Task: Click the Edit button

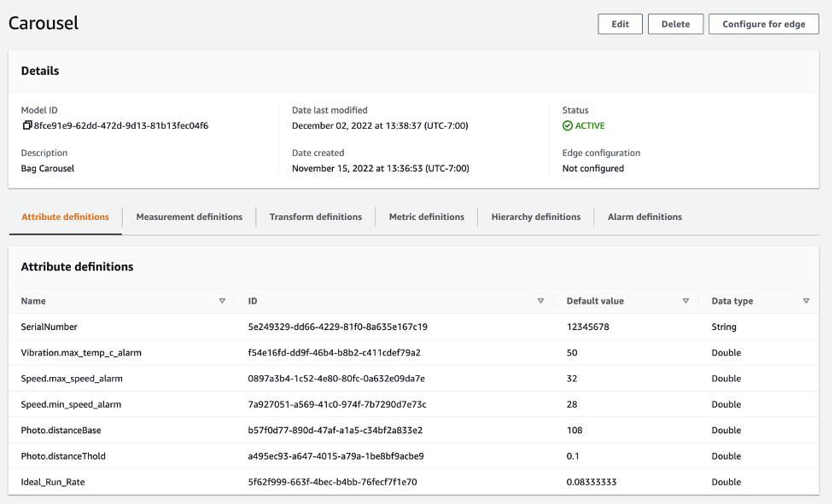Action: coord(620,24)
